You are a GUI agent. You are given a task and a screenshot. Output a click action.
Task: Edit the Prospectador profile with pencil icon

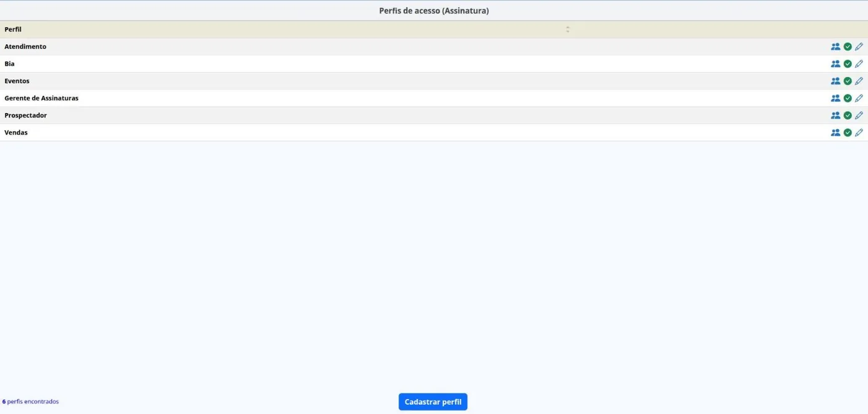859,115
